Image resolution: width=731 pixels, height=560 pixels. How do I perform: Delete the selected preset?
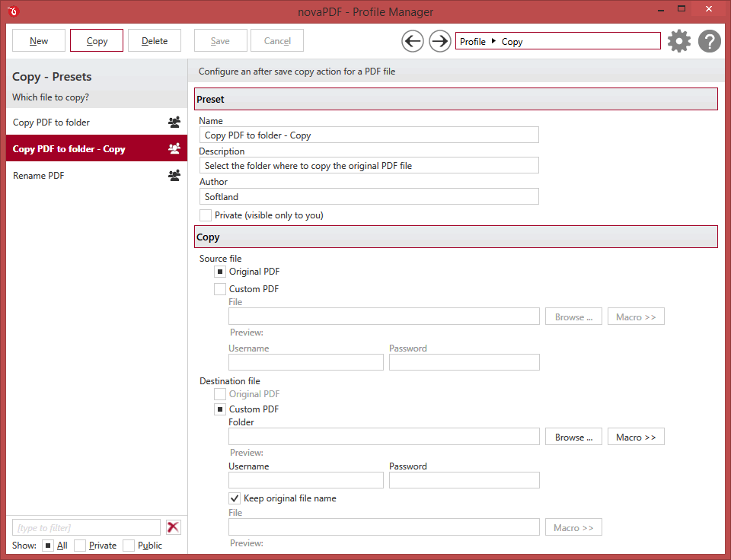tap(155, 40)
